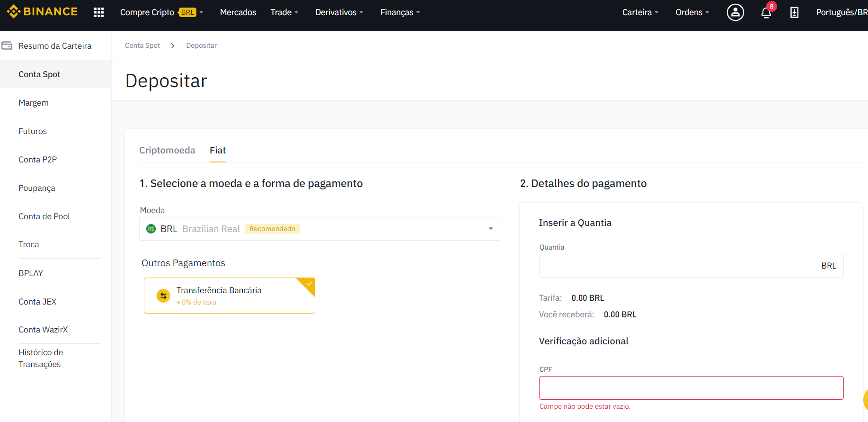Expand the Carteira menu
Image resolution: width=868 pixels, height=422 pixels.
pos(640,12)
